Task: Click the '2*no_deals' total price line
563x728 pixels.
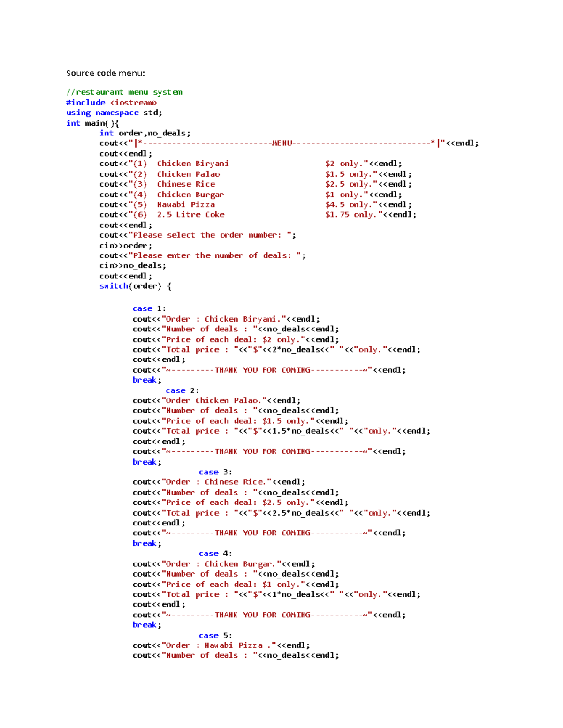Action: click(x=277, y=350)
